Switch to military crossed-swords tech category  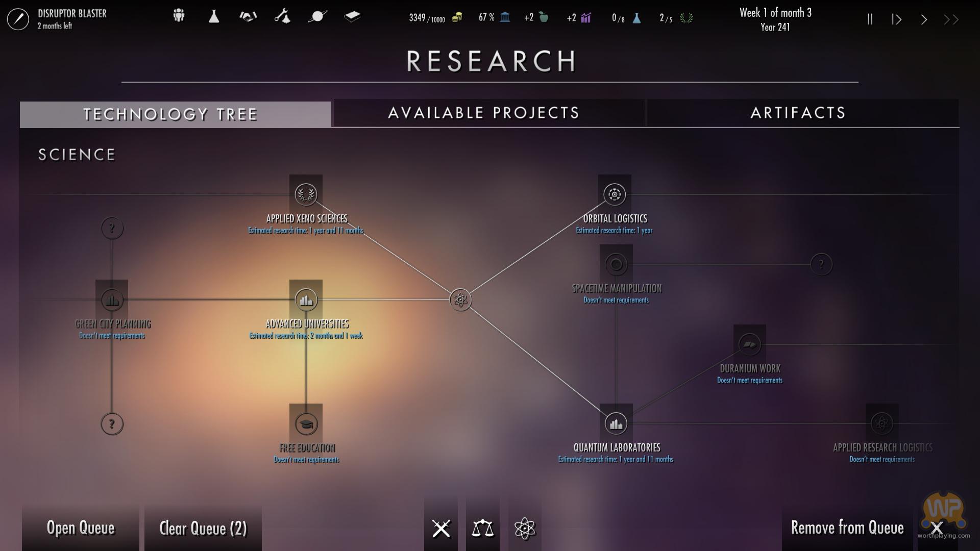point(441,529)
